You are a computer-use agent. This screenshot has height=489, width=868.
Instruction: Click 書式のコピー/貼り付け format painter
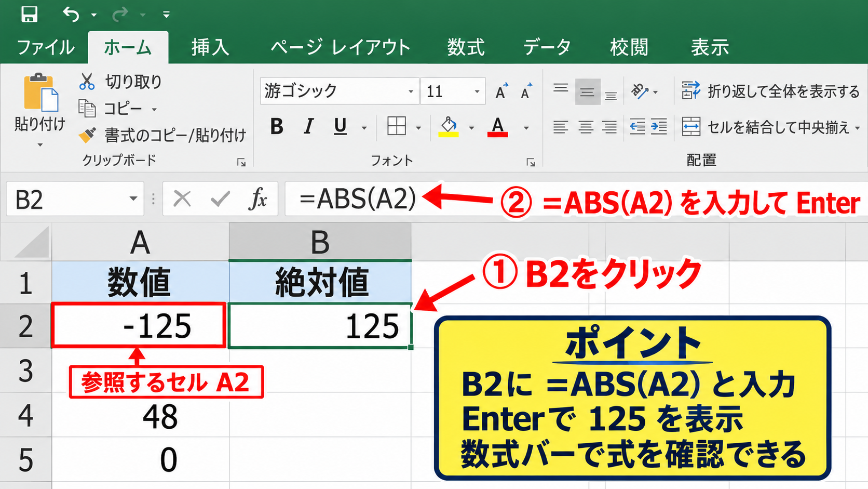[x=162, y=135]
